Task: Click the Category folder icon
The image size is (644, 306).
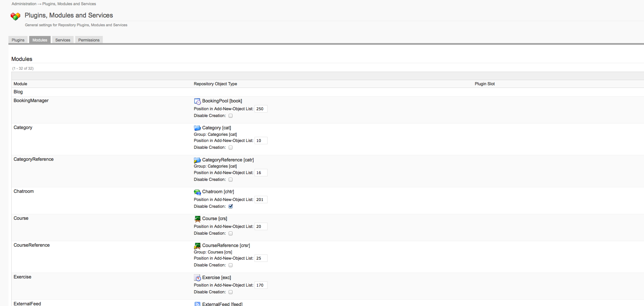Action: [x=197, y=128]
